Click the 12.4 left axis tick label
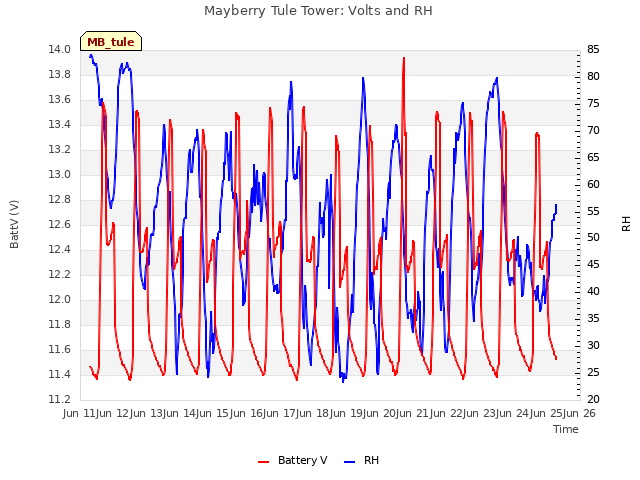 coord(60,249)
